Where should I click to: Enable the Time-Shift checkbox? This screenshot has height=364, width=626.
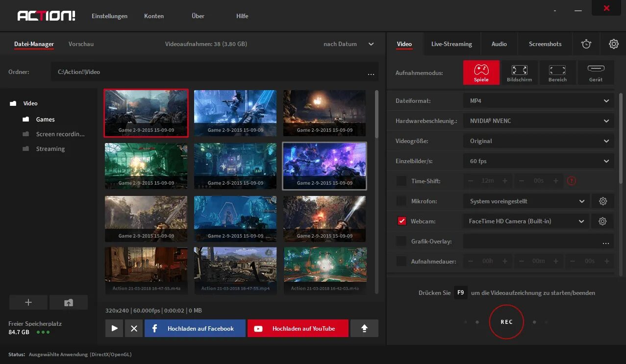401,181
